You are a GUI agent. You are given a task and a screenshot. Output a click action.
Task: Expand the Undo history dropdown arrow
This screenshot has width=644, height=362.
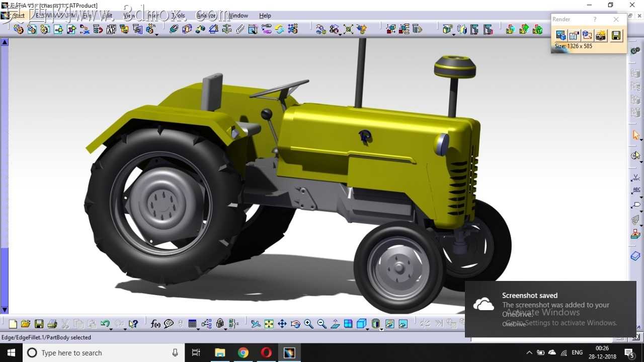tap(111, 328)
